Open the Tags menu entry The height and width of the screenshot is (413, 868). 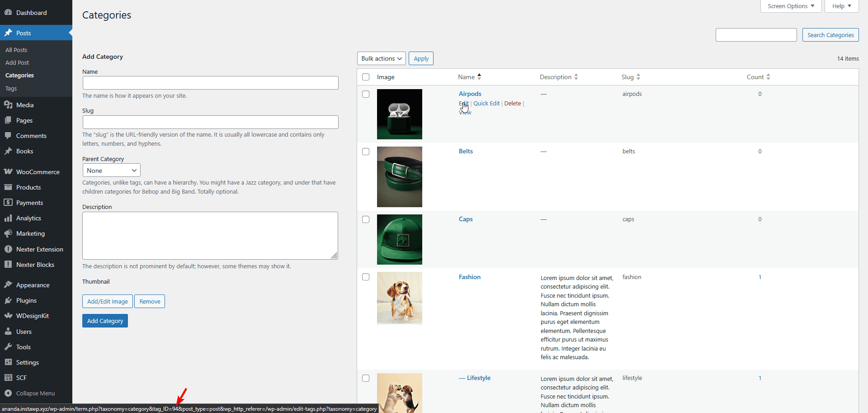coord(11,88)
